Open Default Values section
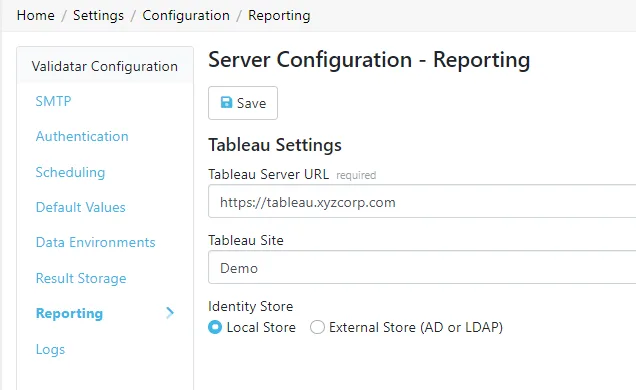Viewport: 636px width, 390px height. click(80, 207)
